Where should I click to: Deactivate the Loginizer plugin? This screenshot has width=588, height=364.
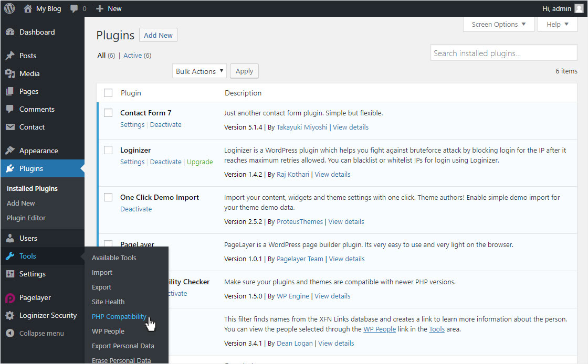click(166, 162)
